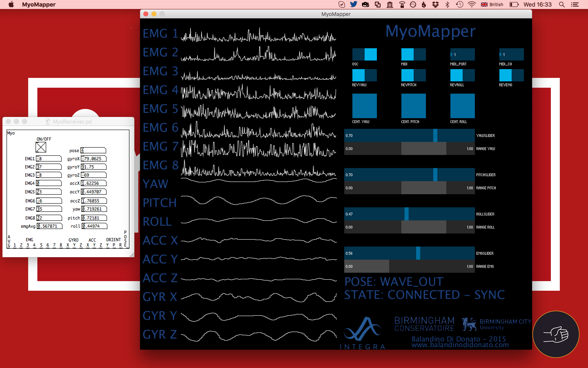Viewport: 588px width, 368px height.
Task: Click the RANGE PITCH slider
Action: pos(409,188)
